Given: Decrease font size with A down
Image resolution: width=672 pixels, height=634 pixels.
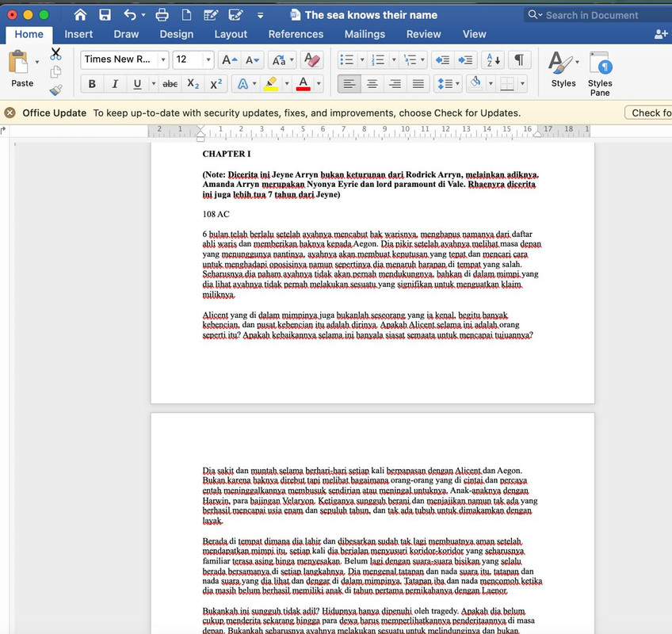Looking at the screenshot, I should click(252, 60).
